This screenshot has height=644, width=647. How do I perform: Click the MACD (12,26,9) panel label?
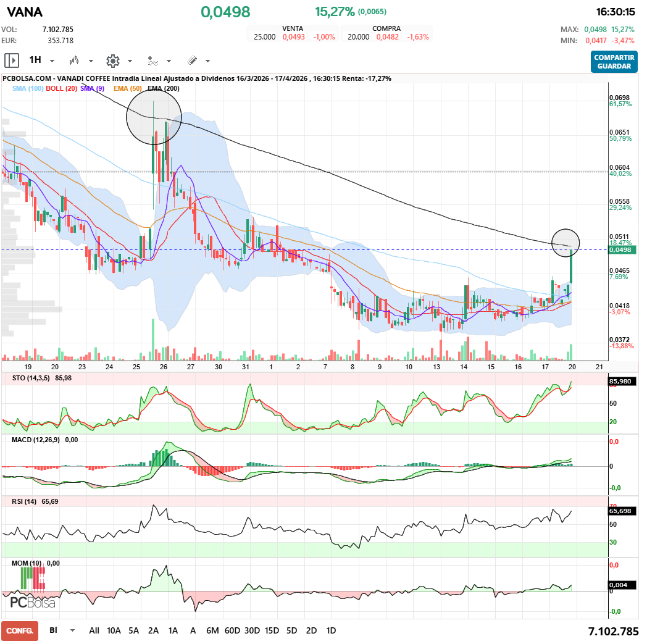pos(35,440)
